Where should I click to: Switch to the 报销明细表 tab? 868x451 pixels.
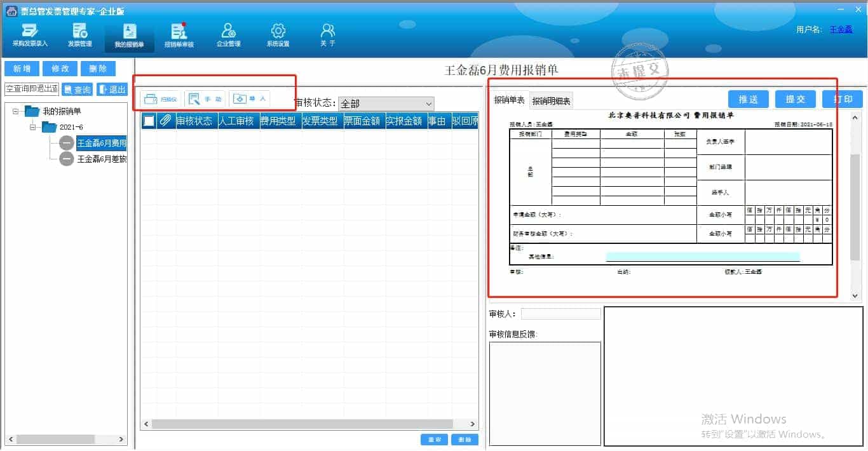[551, 100]
